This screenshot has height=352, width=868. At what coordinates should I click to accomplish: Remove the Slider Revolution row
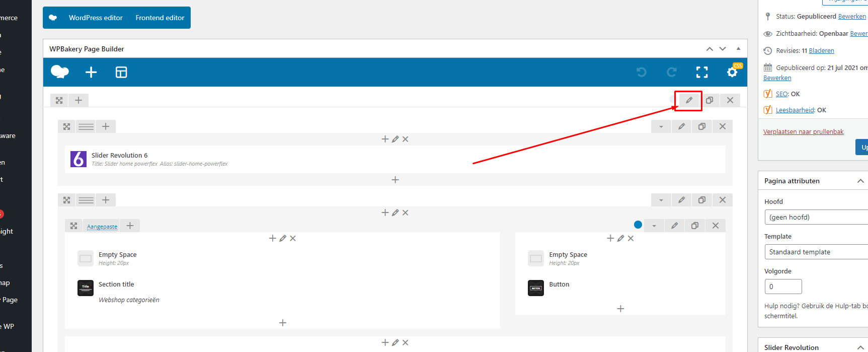(x=723, y=126)
